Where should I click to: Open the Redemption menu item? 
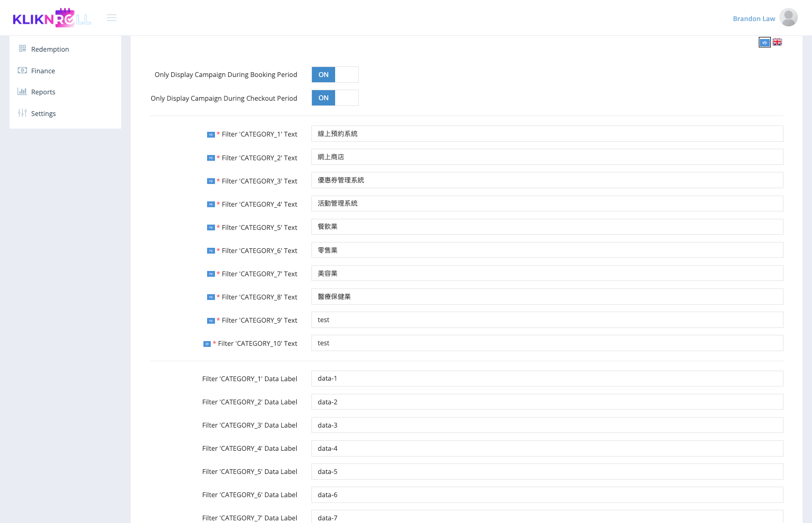pyautogui.click(x=50, y=49)
